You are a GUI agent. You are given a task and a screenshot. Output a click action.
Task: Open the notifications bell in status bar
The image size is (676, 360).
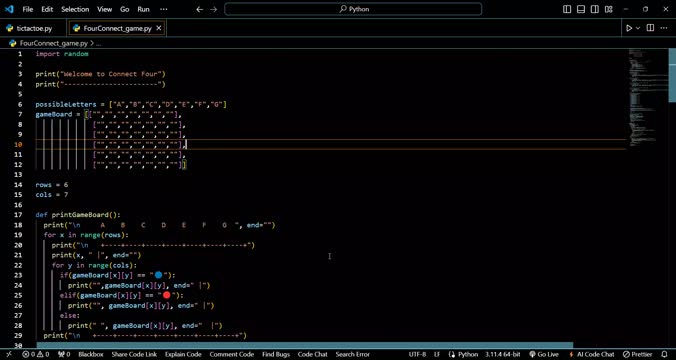[x=664, y=354]
